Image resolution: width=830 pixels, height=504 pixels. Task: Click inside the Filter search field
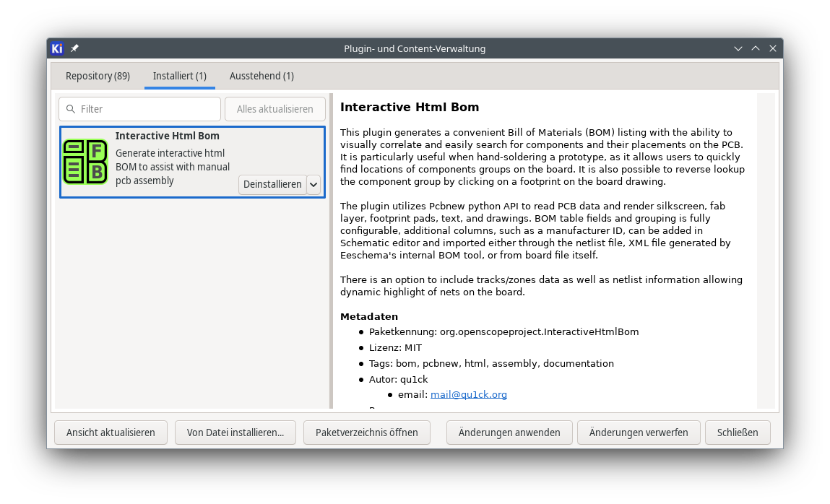139,108
